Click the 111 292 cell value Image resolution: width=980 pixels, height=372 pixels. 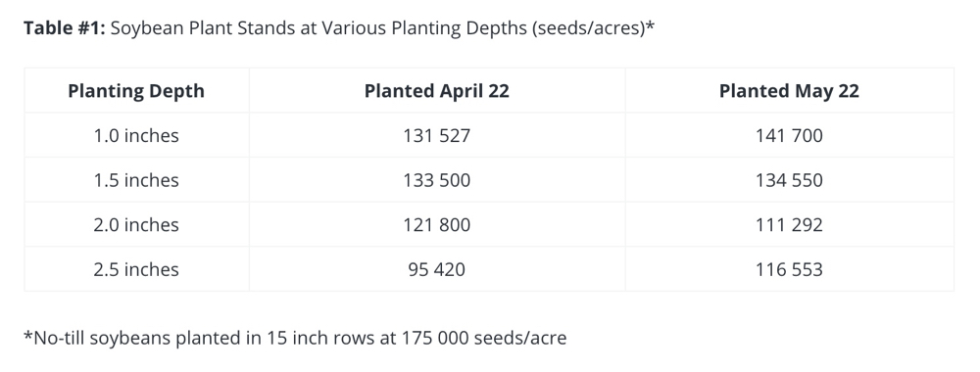pos(789,225)
